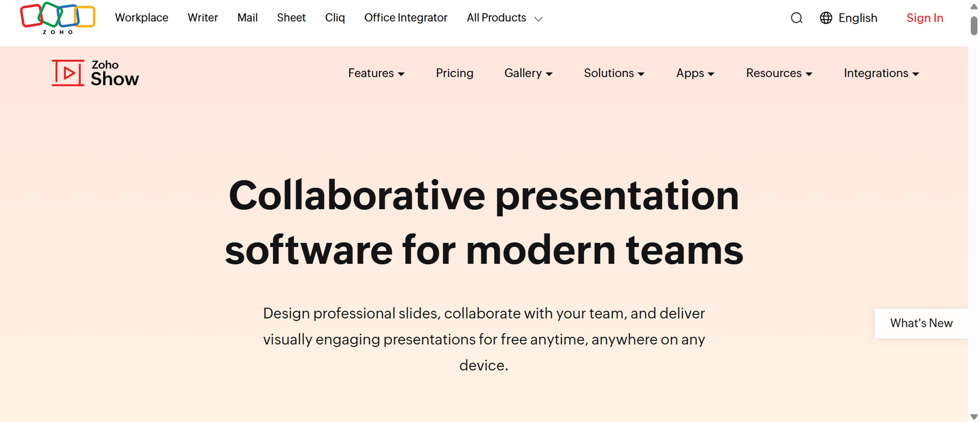This screenshot has width=980, height=422.
Task: Click the scrollbar down arrow
Action: point(974,416)
